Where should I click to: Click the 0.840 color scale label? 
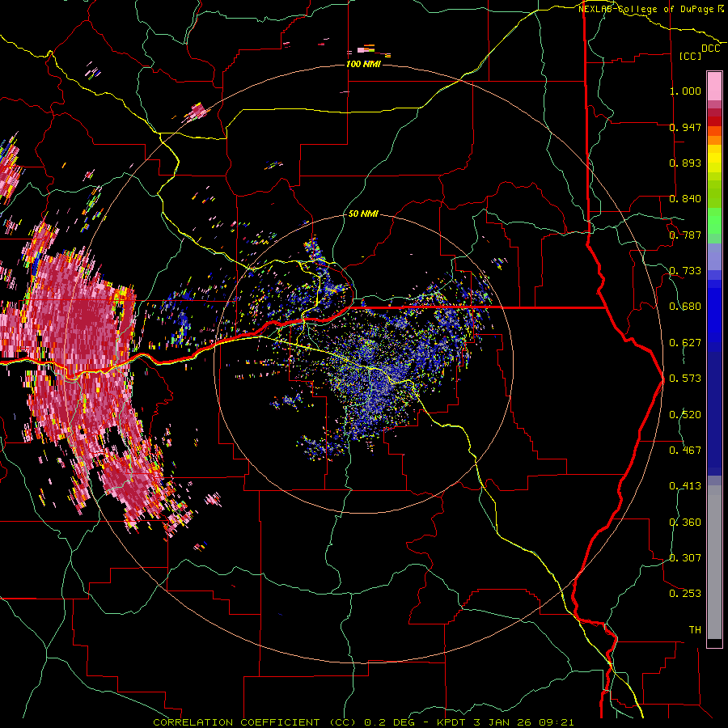pos(685,199)
